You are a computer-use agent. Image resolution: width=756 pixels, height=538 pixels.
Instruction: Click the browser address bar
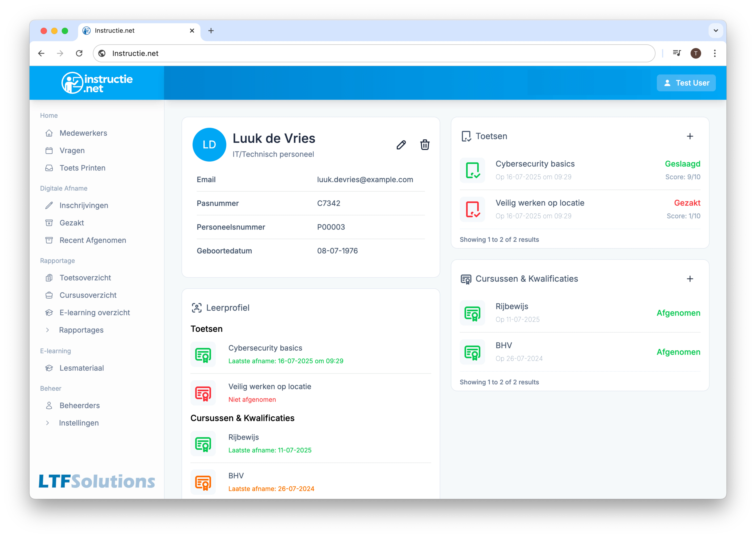click(374, 53)
